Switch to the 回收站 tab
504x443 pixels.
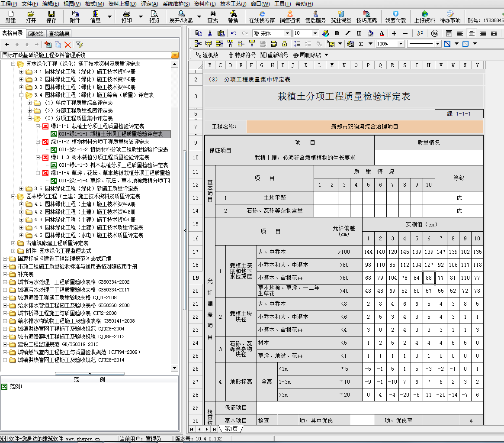tap(35, 33)
